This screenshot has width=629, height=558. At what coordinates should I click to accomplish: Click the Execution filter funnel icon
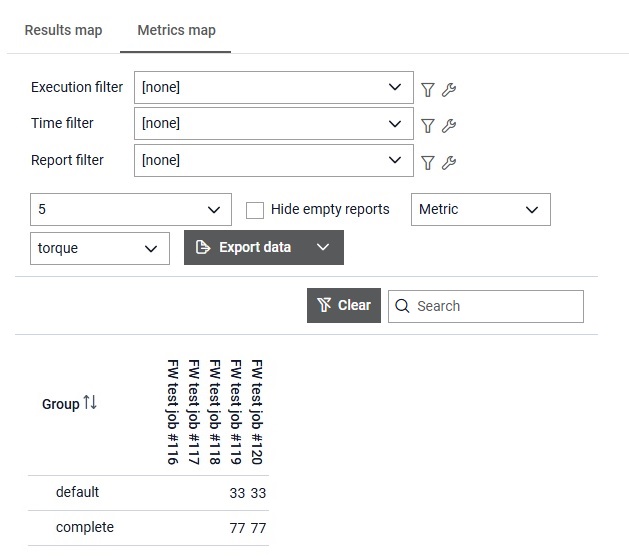pyautogui.click(x=428, y=90)
